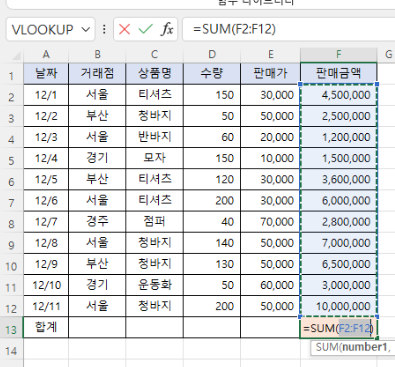Select the price cell 70,000
Screen dimensions: 395x367
tap(270, 222)
